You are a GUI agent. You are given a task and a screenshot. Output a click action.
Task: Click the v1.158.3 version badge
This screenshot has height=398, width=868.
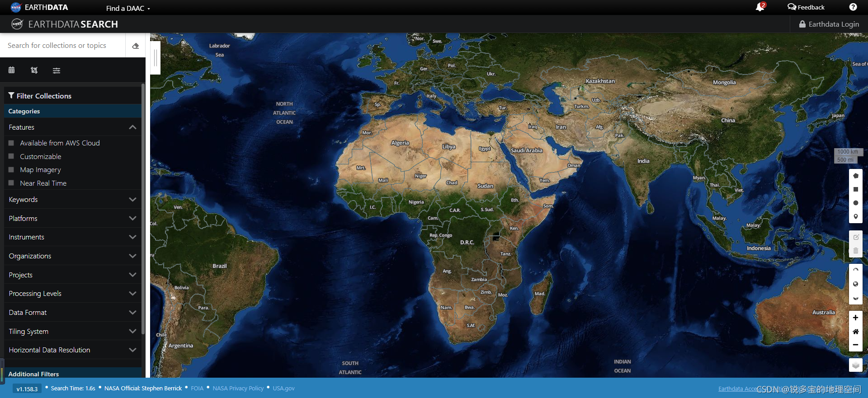[x=27, y=389]
